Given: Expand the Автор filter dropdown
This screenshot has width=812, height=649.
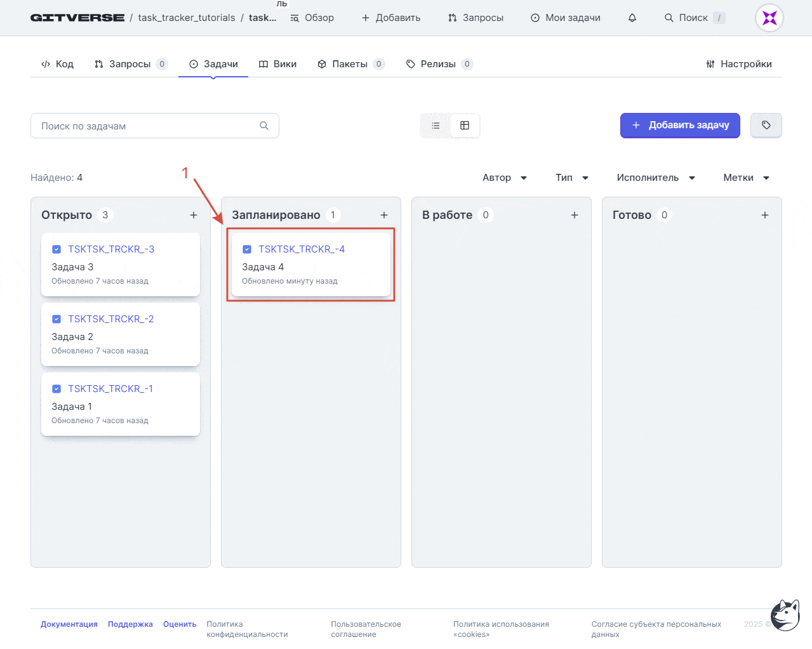Looking at the screenshot, I should coord(505,178).
